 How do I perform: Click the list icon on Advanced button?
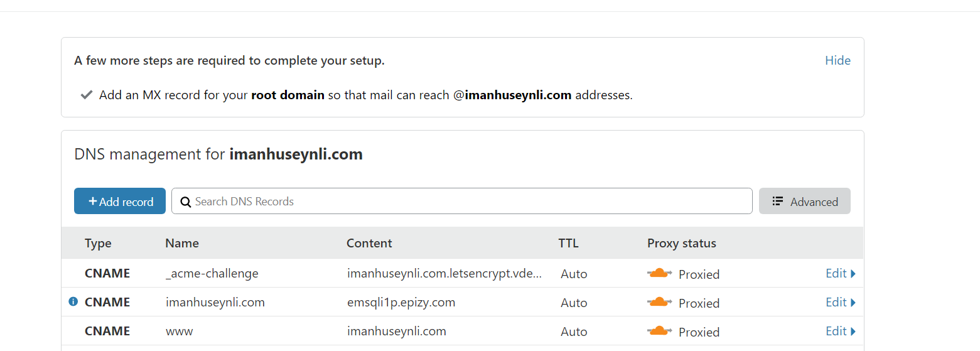point(778,202)
